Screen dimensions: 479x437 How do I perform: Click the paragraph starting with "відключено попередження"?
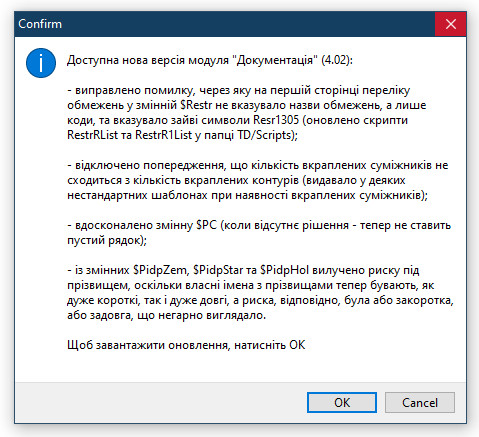tap(258, 180)
